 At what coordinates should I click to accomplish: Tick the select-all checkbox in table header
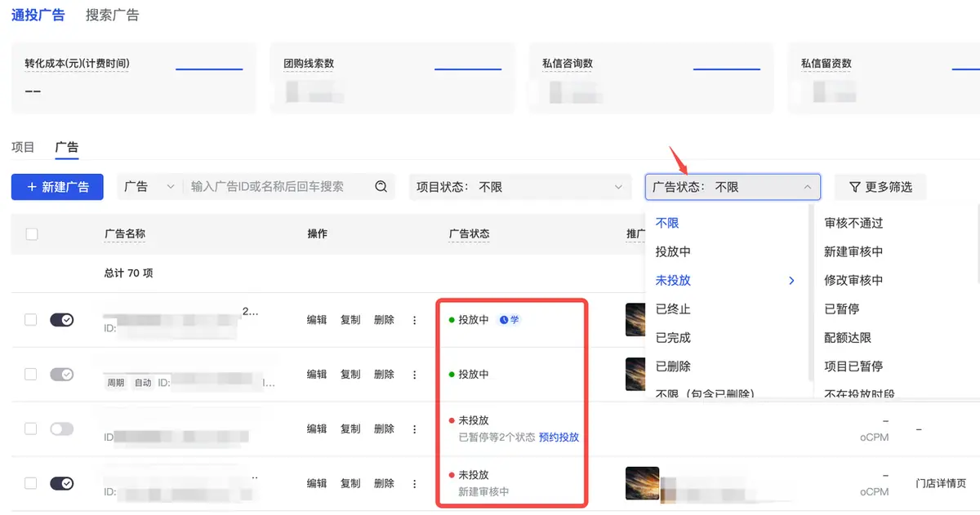(32, 234)
